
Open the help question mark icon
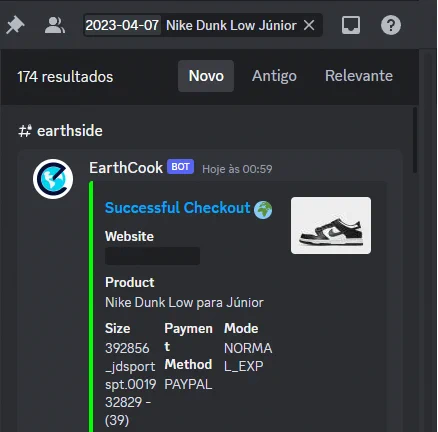pyautogui.click(x=391, y=25)
